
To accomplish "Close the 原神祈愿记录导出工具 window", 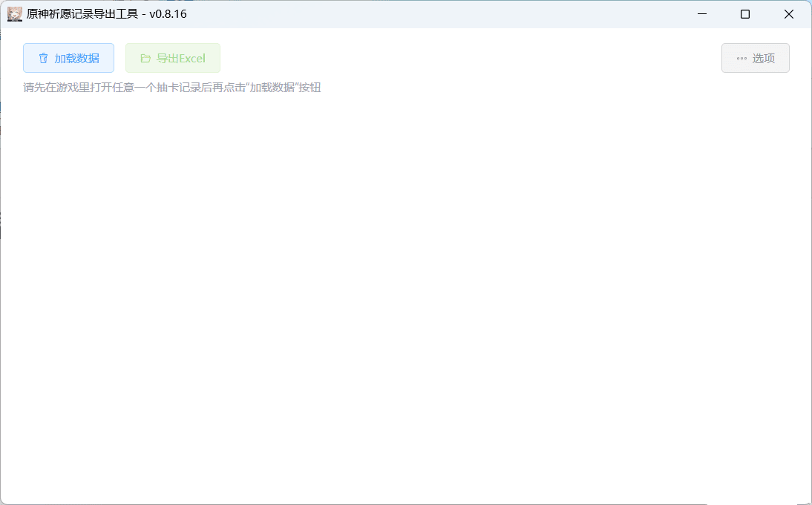I will pyautogui.click(x=789, y=14).
